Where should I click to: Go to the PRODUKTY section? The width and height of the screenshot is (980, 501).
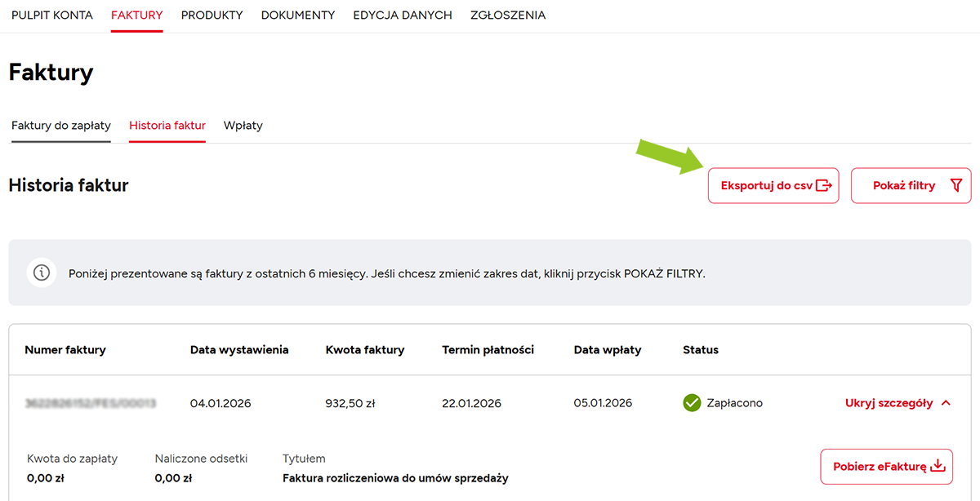[x=212, y=15]
